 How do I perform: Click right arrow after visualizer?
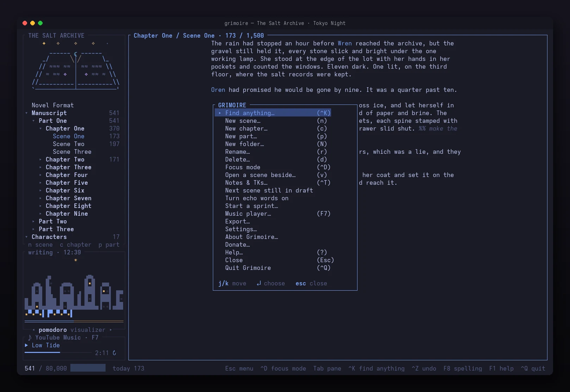tap(111, 330)
